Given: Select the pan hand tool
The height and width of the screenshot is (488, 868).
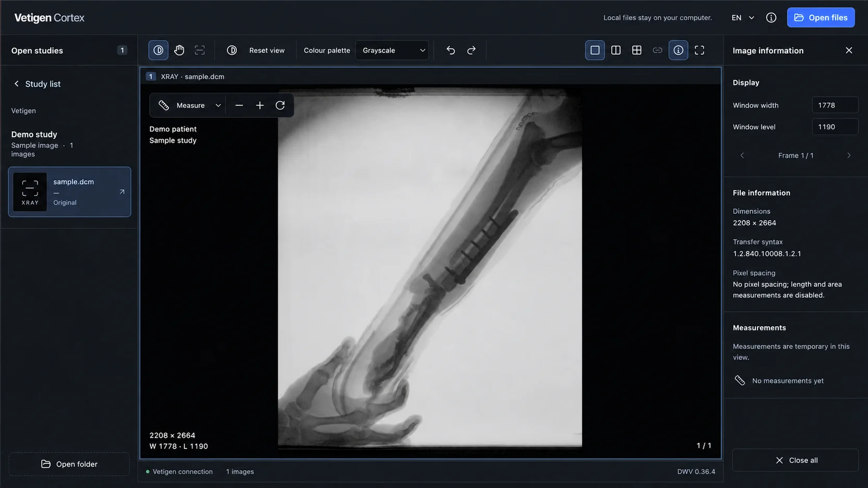Looking at the screenshot, I should [x=179, y=50].
